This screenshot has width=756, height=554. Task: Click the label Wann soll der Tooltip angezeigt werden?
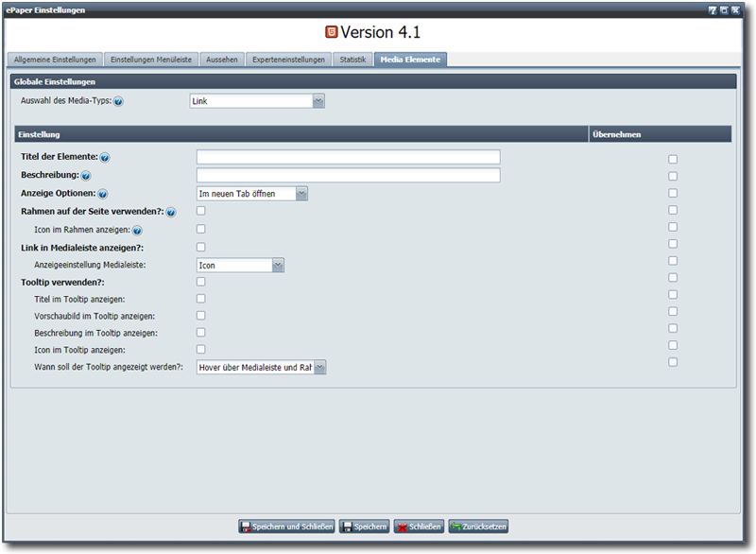point(109,367)
